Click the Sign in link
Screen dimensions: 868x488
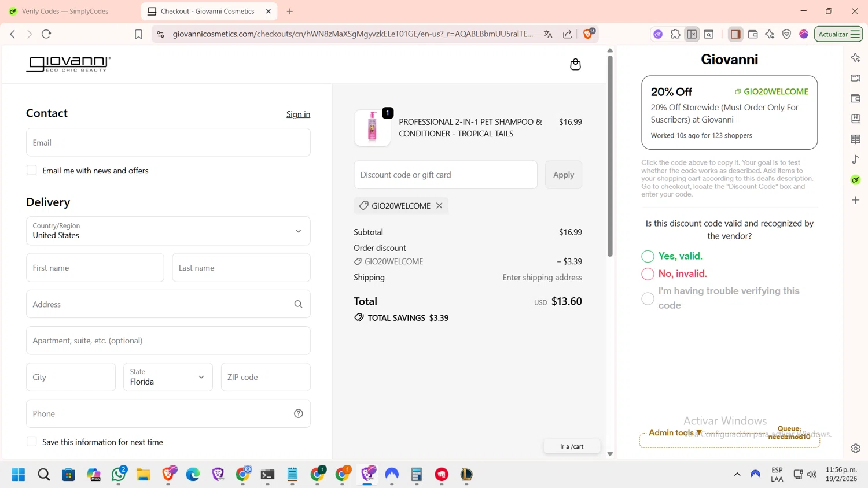coord(298,114)
